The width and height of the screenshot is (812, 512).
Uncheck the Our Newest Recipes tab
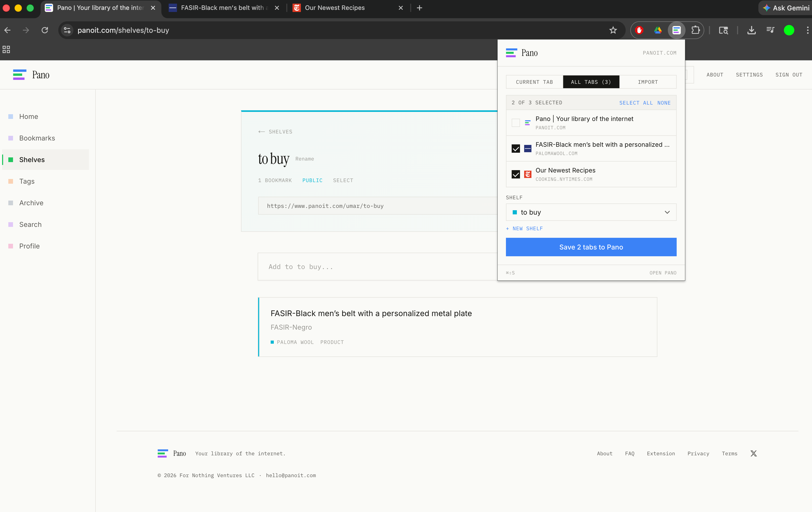tap(515, 174)
